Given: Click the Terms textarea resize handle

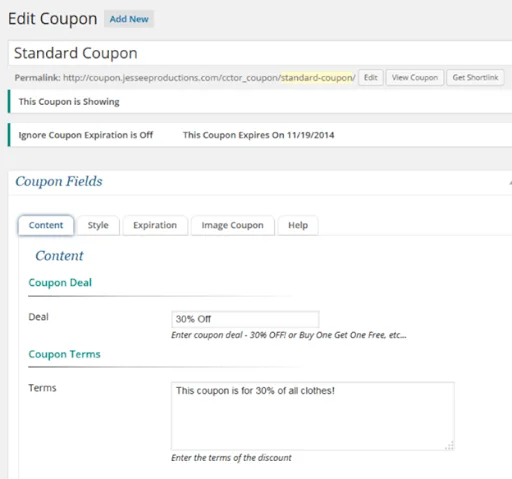Looking at the screenshot, I should click(x=450, y=445).
